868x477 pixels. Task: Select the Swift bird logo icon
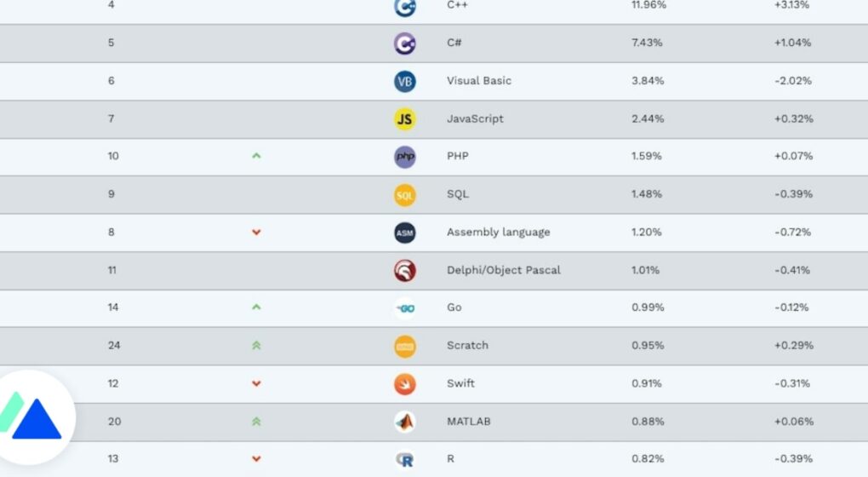point(405,384)
